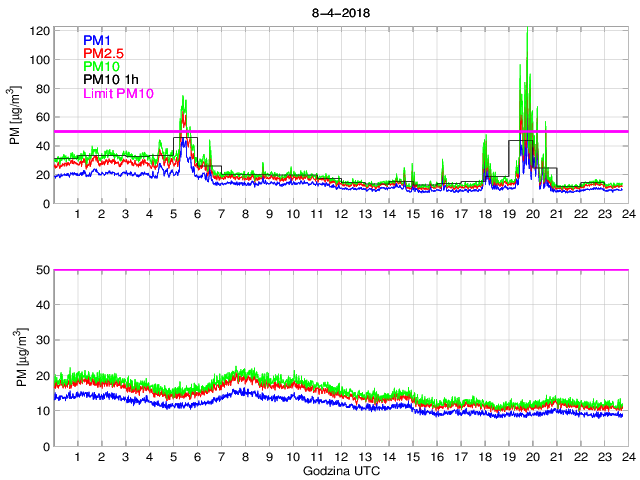This screenshot has width=640, height=480.
Task: Click hour 6 tick on top chart
Action: click(x=197, y=215)
